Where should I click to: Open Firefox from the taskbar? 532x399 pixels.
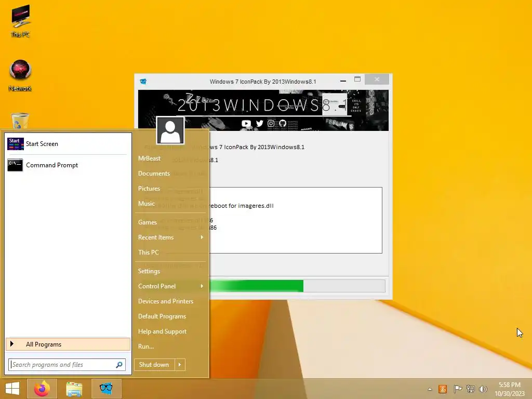42,389
